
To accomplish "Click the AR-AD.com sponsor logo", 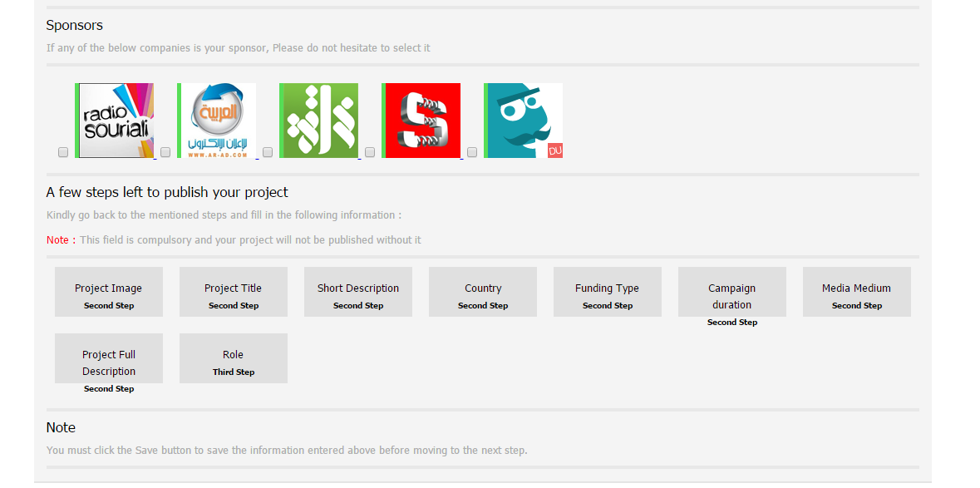I will point(216,121).
